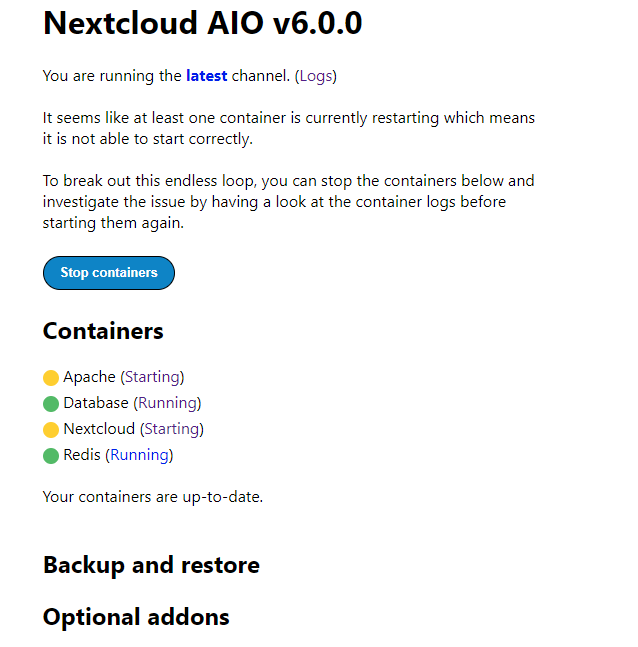
Task: Click the containers are up-to-date message
Action: (x=152, y=496)
